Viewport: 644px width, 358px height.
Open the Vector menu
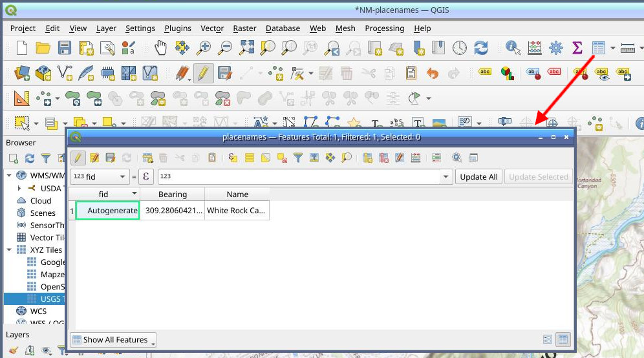pyautogui.click(x=212, y=28)
